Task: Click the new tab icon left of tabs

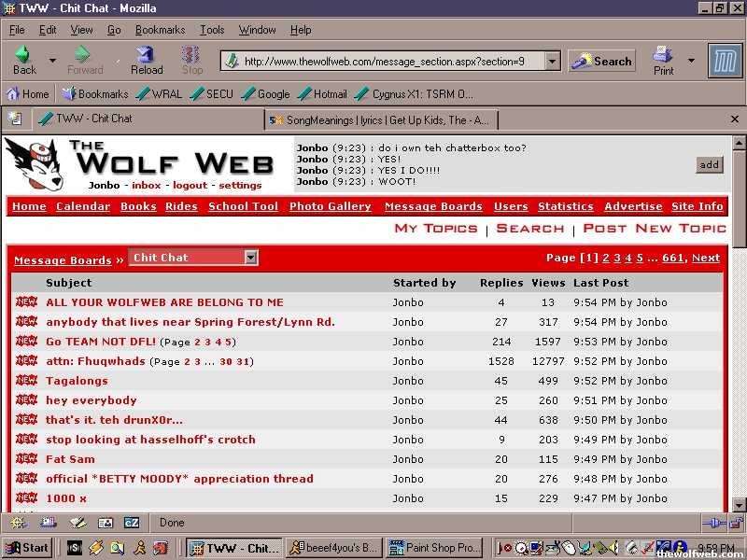Action: (x=15, y=119)
